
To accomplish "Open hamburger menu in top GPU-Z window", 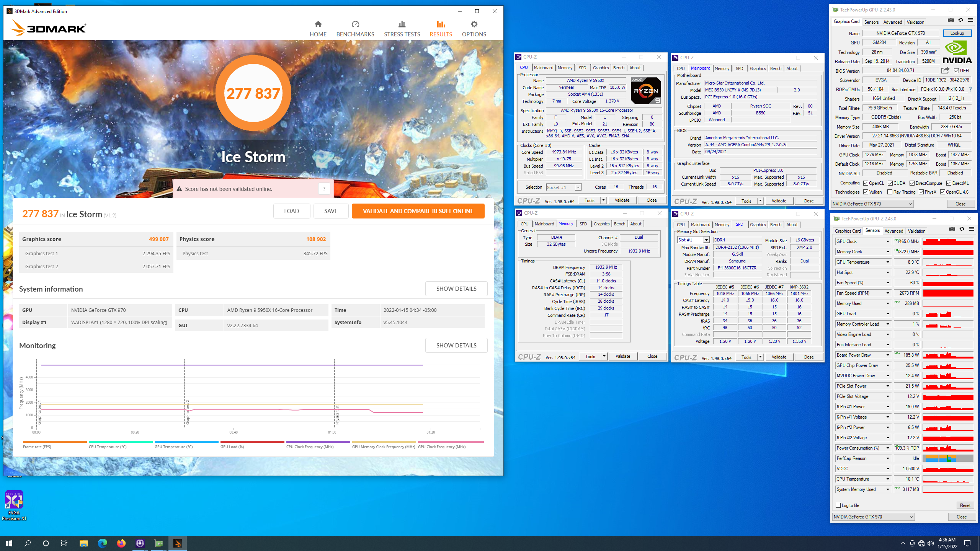I will tap(970, 20).
